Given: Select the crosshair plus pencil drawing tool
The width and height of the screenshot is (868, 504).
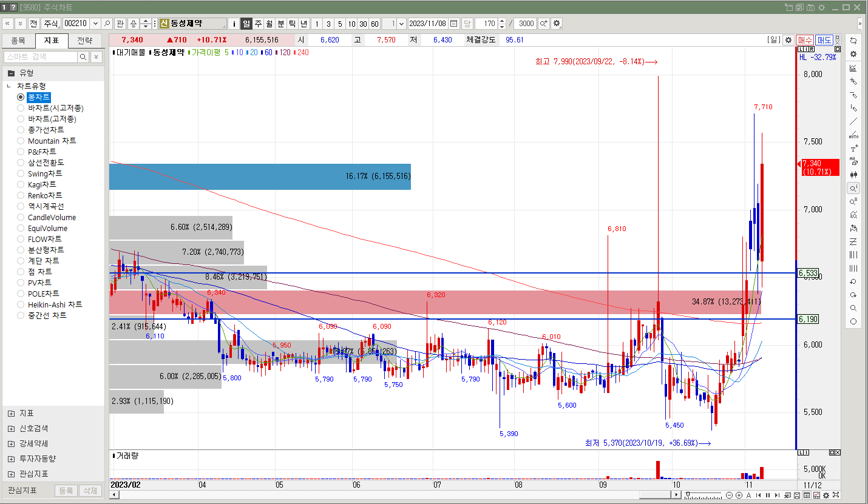Looking at the screenshot, I should (x=853, y=81).
